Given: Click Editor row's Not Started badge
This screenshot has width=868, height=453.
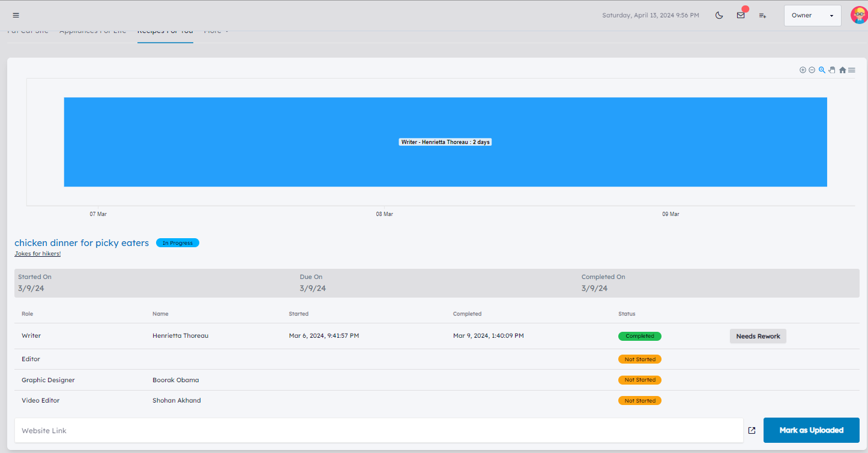Looking at the screenshot, I should click(x=640, y=359).
